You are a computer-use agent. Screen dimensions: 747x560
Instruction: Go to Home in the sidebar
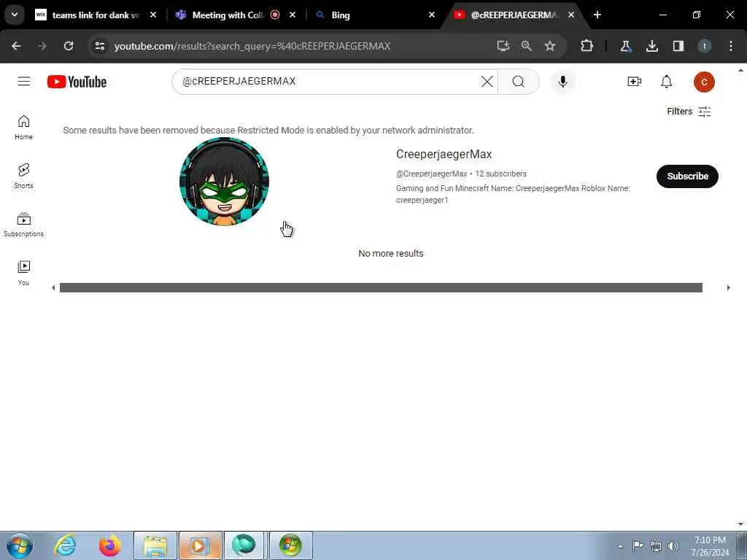(x=23, y=127)
